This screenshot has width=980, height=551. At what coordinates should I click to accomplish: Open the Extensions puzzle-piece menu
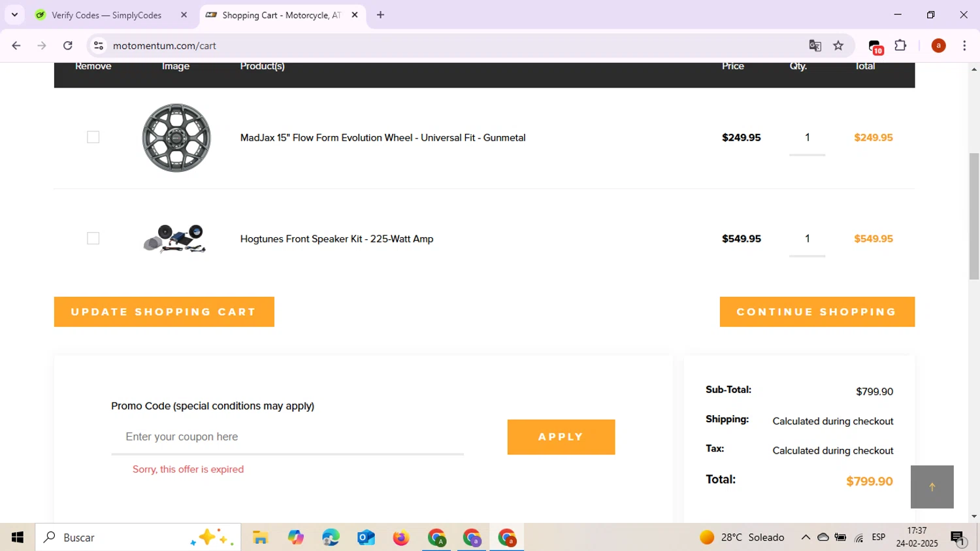point(900,46)
